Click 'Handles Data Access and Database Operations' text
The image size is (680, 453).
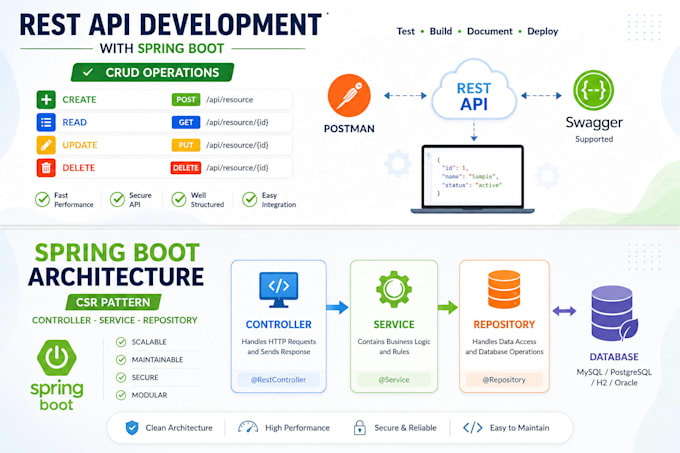click(x=504, y=347)
